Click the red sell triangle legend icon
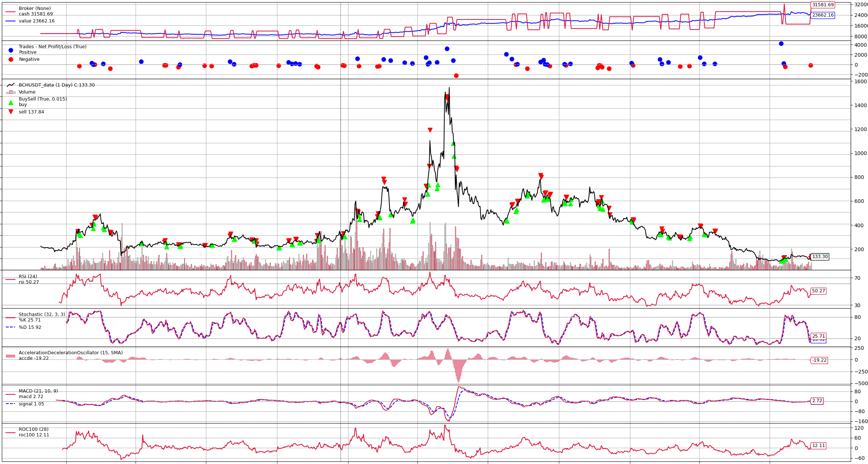This screenshot has width=868, height=464. click(11, 112)
